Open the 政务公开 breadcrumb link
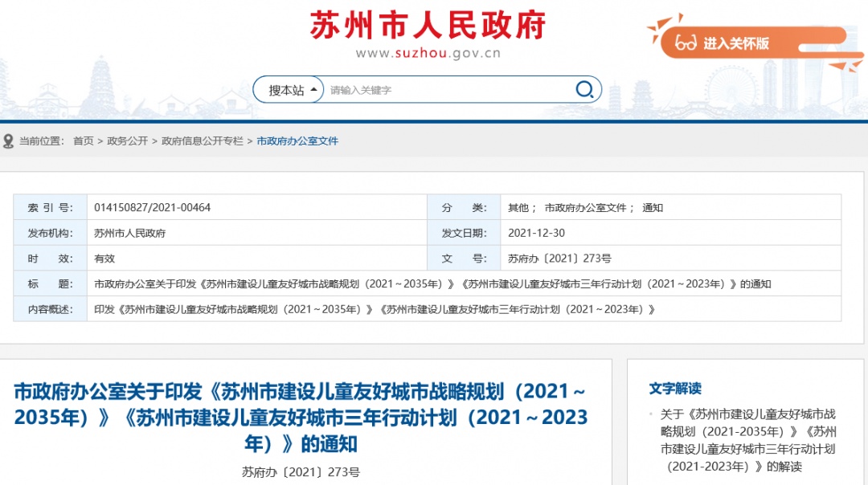 pos(128,141)
